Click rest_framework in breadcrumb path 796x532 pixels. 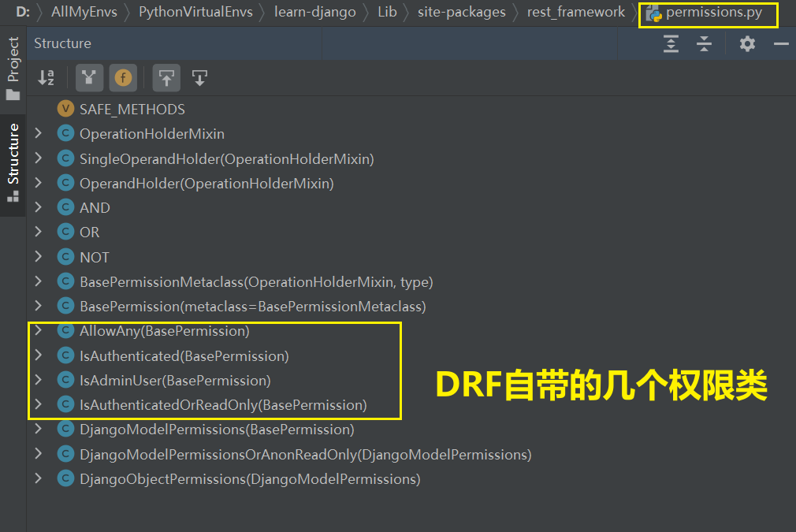[575, 12]
